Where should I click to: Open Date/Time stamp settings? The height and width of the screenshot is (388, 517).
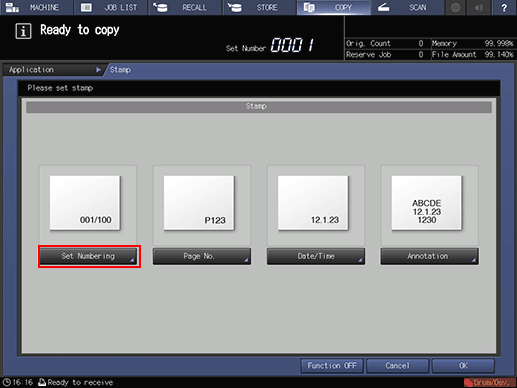(316, 256)
